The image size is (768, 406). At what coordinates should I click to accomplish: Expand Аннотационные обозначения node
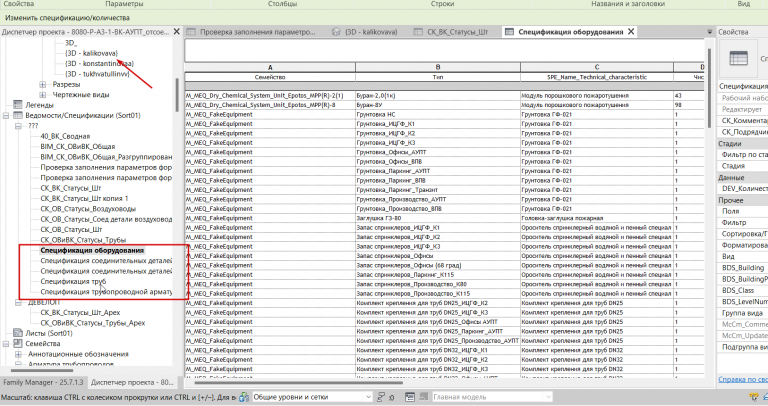[x=18, y=354]
